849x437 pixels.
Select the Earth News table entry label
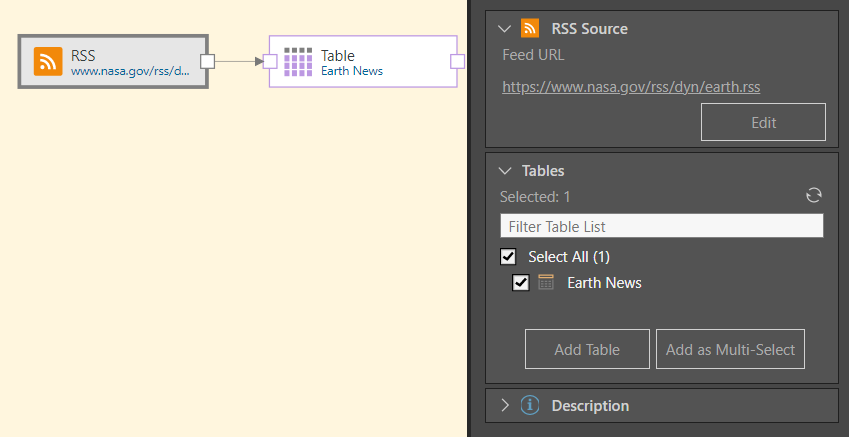pos(604,283)
